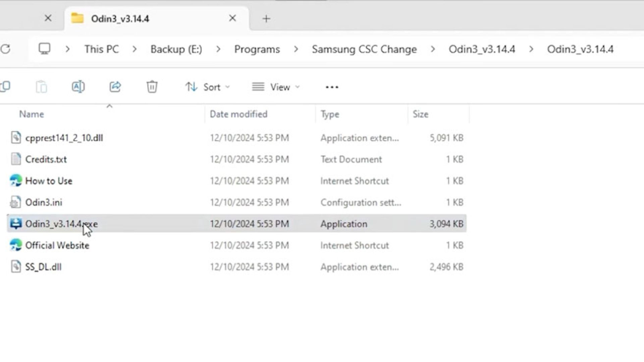Image resolution: width=644 pixels, height=362 pixels.
Task: Select the Credits.txt file name
Action: [x=46, y=159]
